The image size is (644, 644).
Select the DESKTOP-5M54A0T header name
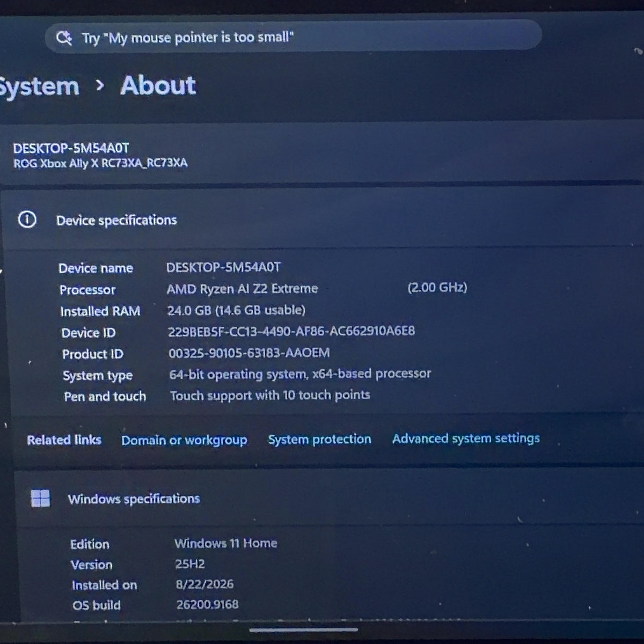(x=71, y=148)
